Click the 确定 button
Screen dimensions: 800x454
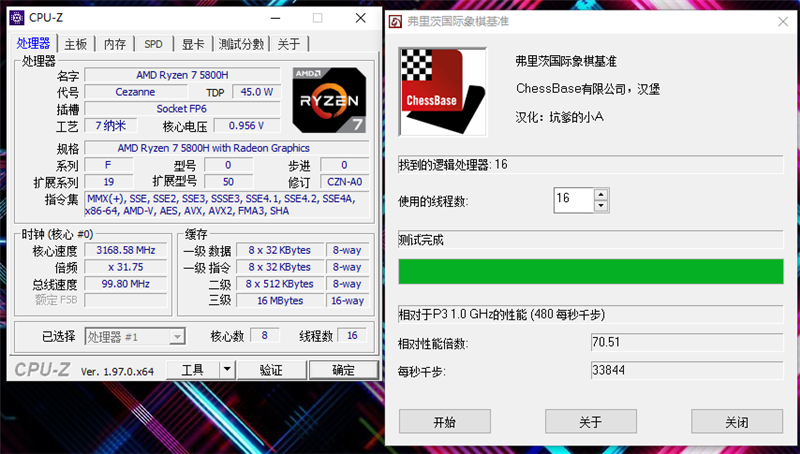[x=343, y=370]
